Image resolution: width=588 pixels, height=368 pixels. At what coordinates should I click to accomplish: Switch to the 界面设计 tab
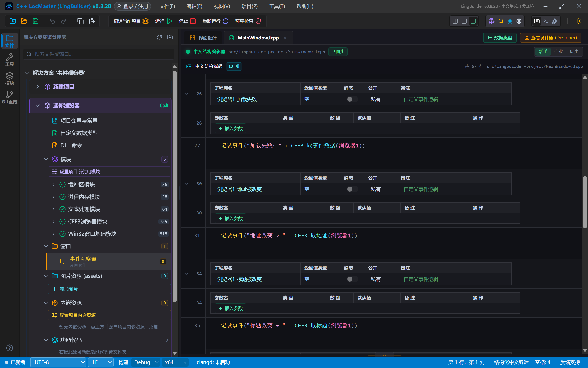203,38
